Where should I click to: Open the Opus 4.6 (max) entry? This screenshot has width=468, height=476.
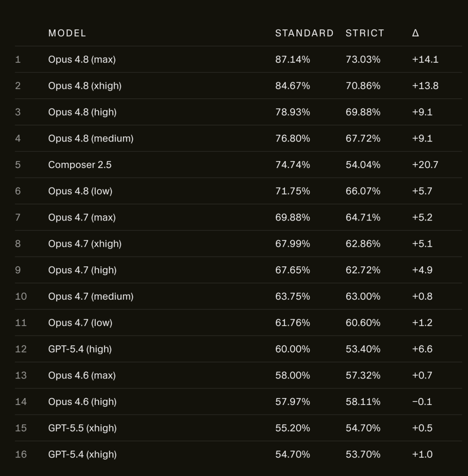point(82,376)
